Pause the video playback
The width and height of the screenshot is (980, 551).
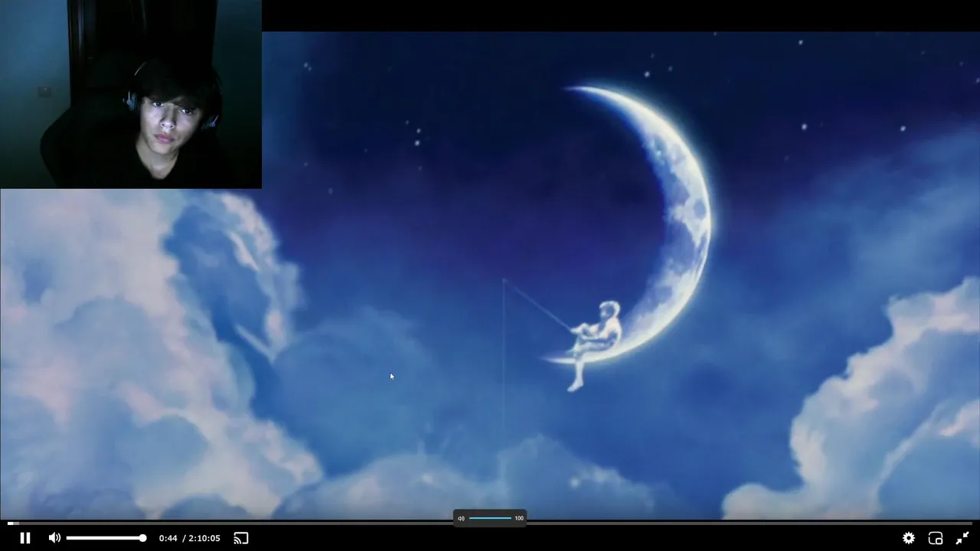25,538
